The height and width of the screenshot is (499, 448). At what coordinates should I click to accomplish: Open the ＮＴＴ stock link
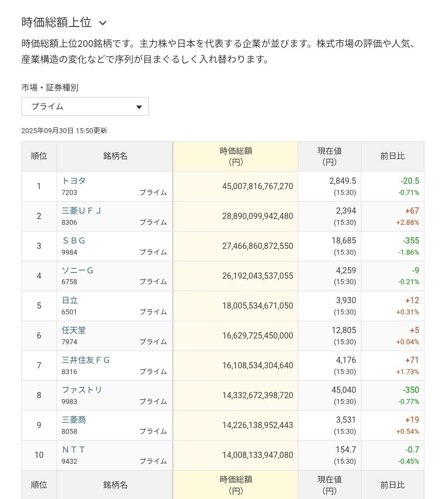coord(73,450)
